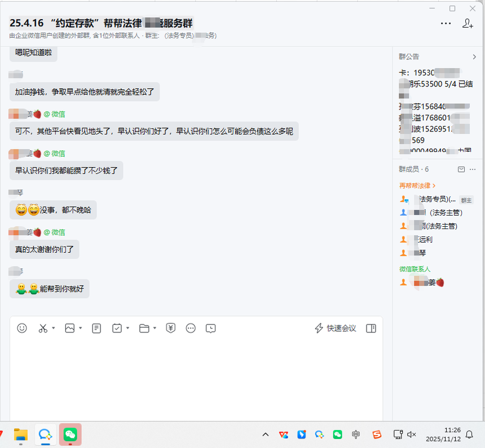Select the 法务专员 group owner member
Viewport: 485px width, 448px height.
[x=436, y=199]
